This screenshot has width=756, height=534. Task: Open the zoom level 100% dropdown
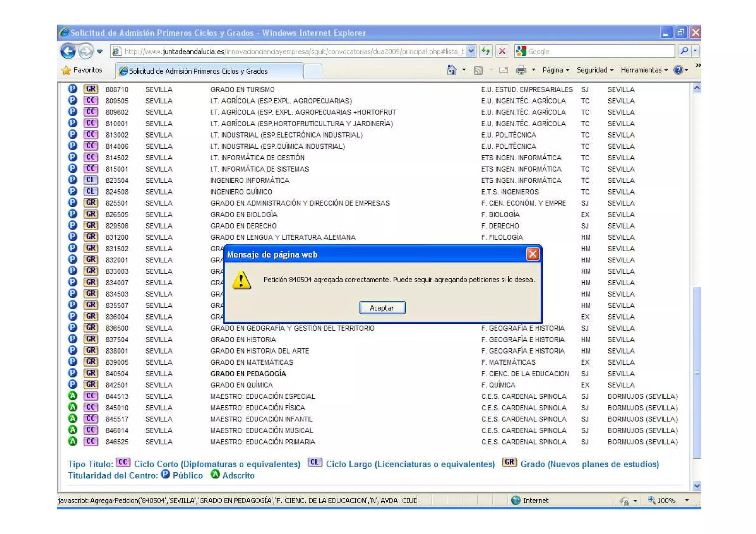click(x=687, y=500)
